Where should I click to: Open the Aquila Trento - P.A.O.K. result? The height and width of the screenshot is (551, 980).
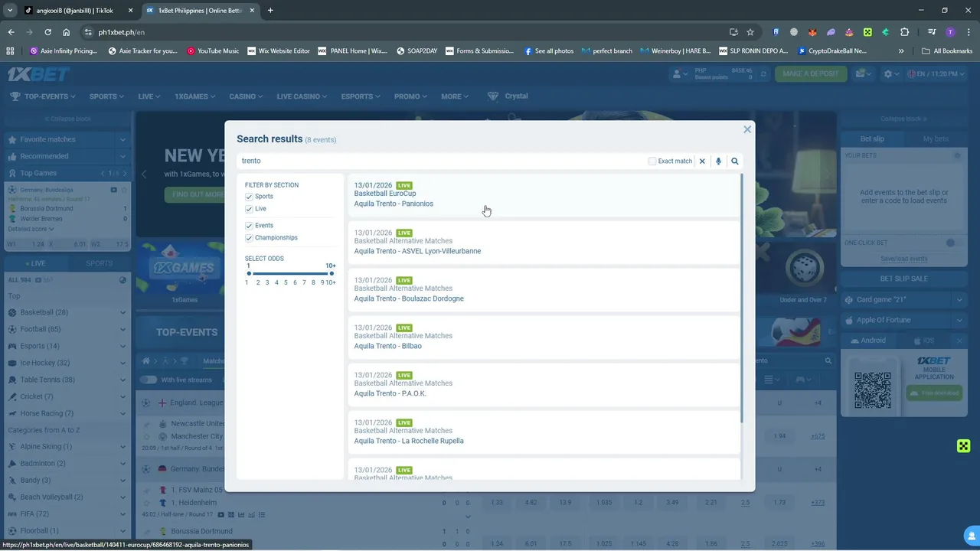pyautogui.click(x=544, y=385)
